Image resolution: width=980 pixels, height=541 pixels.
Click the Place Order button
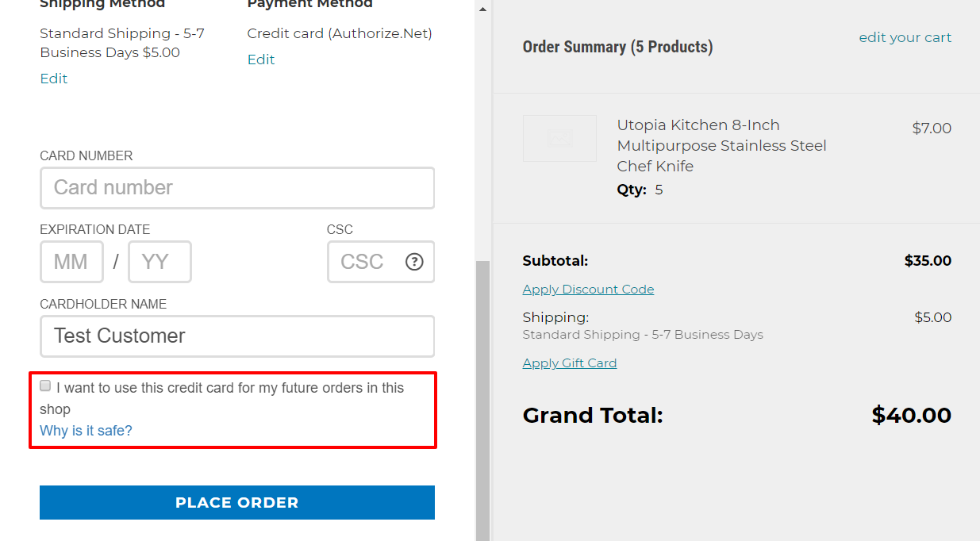click(x=237, y=503)
